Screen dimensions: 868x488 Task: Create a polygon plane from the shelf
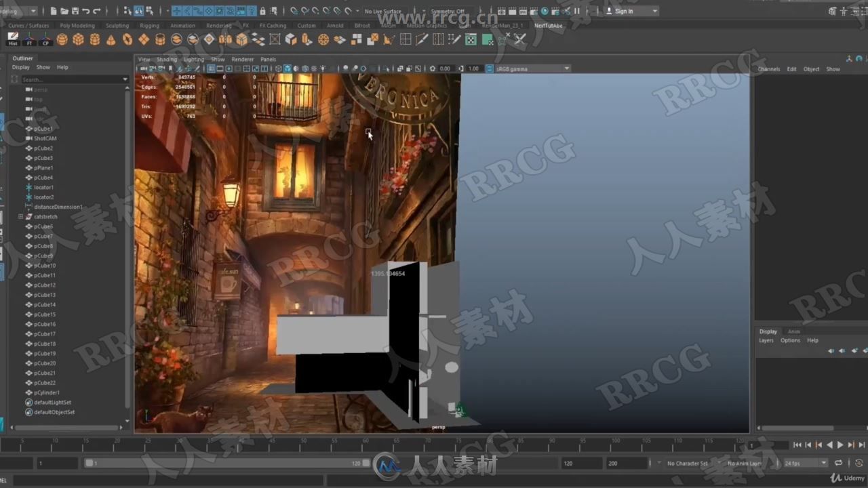(143, 39)
